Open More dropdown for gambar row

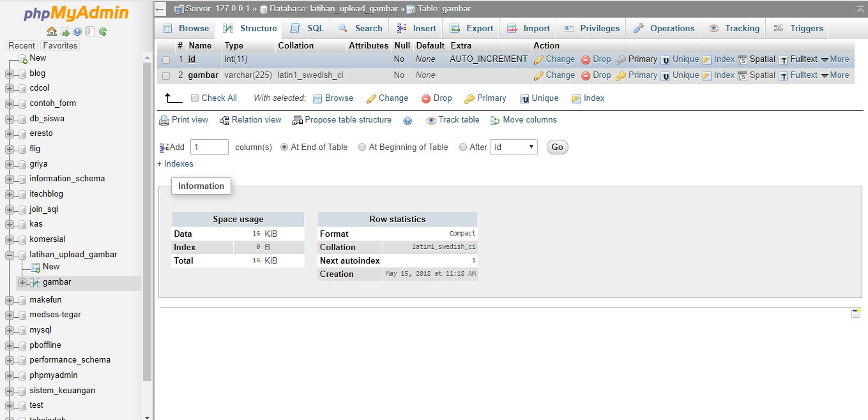click(x=835, y=75)
